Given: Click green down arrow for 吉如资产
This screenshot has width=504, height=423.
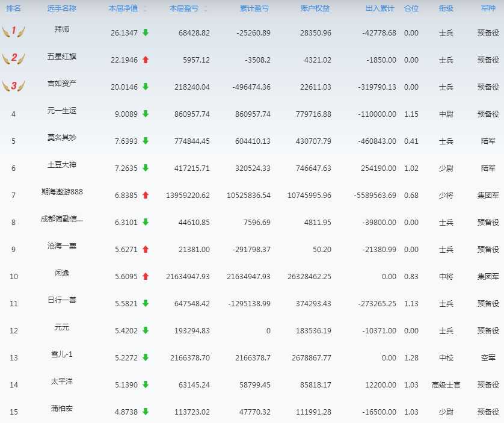Looking at the screenshot, I should 146,87.
